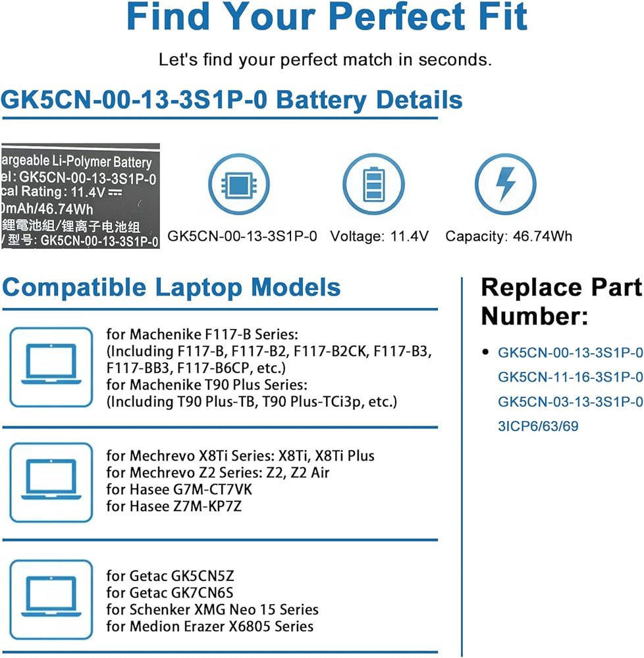Click the "for Schenker XMG Neo 15 Series" text
644x658 pixels.
point(212,609)
